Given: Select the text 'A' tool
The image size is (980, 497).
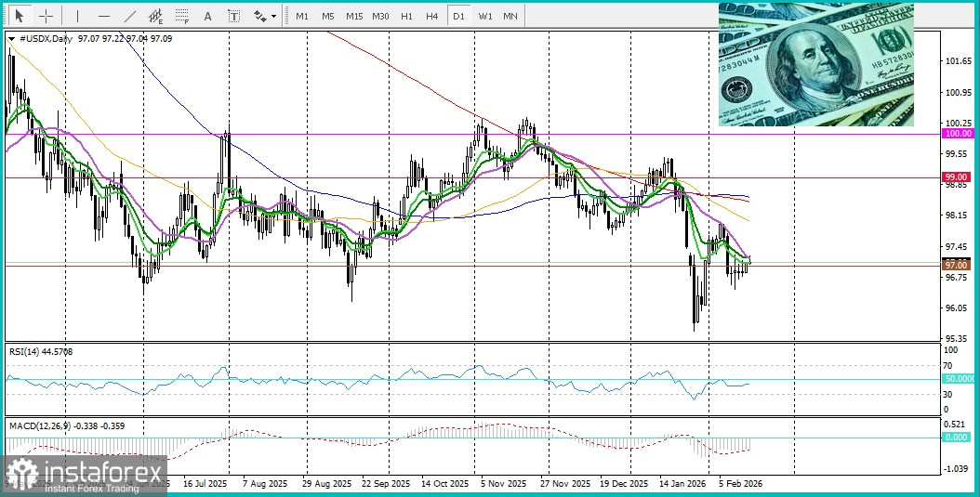Looking at the screenshot, I should click(207, 16).
